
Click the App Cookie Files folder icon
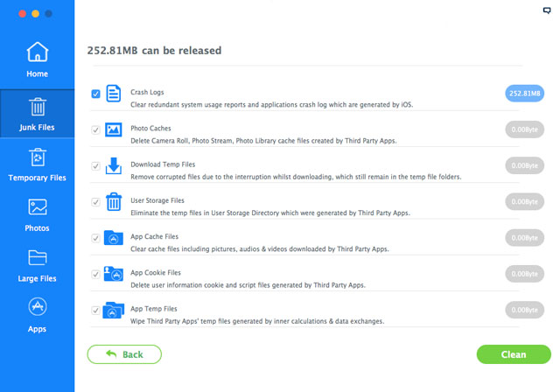click(x=114, y=274)
